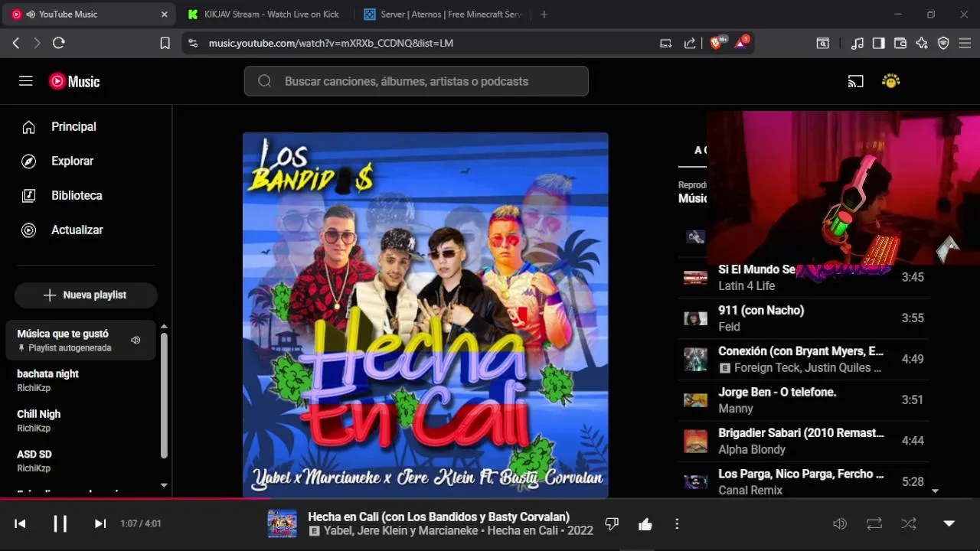Viewport: 980px width, 551px height.
Task: Close the YouTube Music tab
Action: [x=164, y=14]
